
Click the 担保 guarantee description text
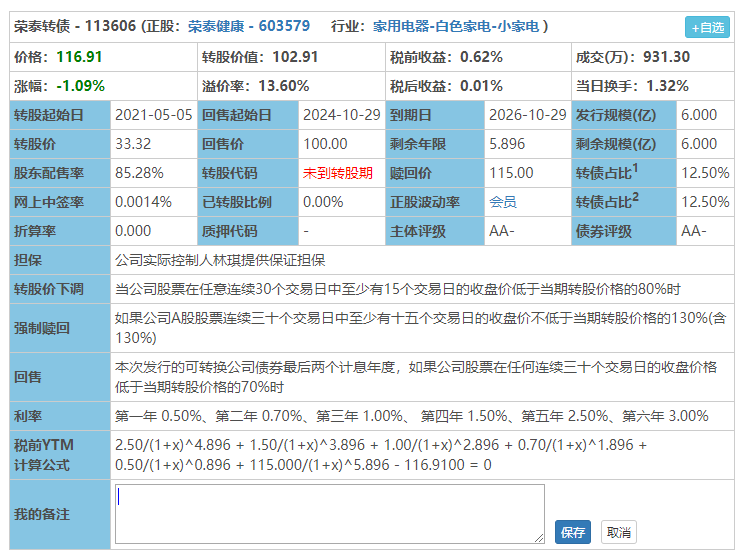coord(220,260)
